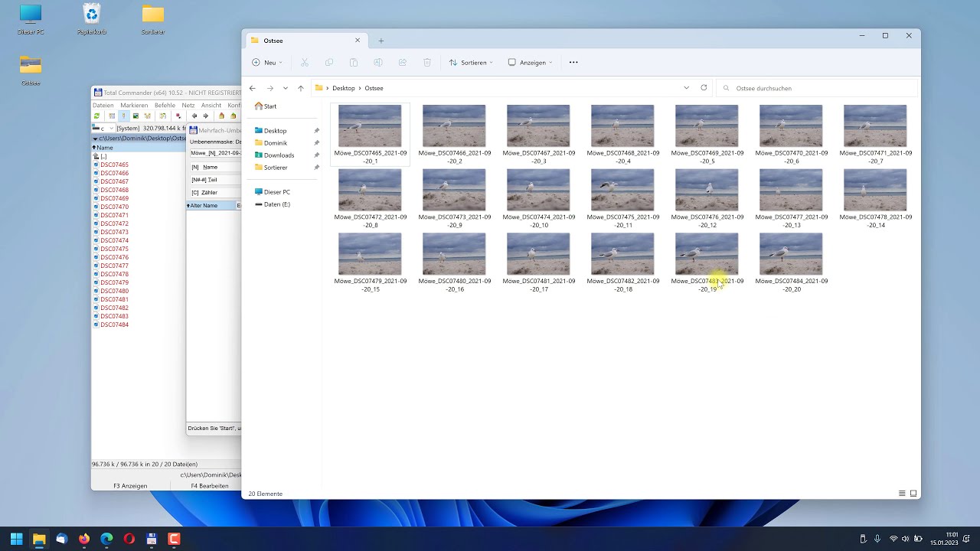Open the three-dots More options menu
This screenshot has height=551, width=980.
click(573, 62)
